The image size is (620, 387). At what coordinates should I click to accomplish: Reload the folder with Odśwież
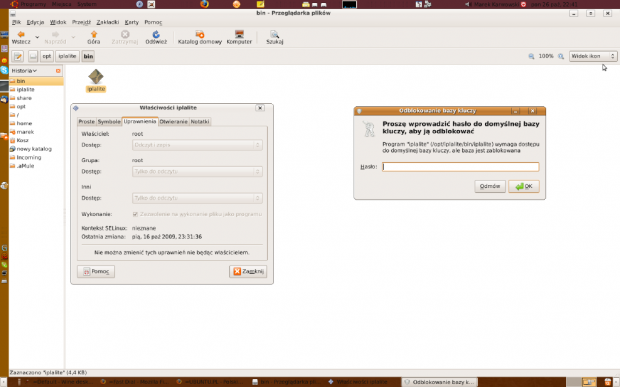(x=156, y=37)
